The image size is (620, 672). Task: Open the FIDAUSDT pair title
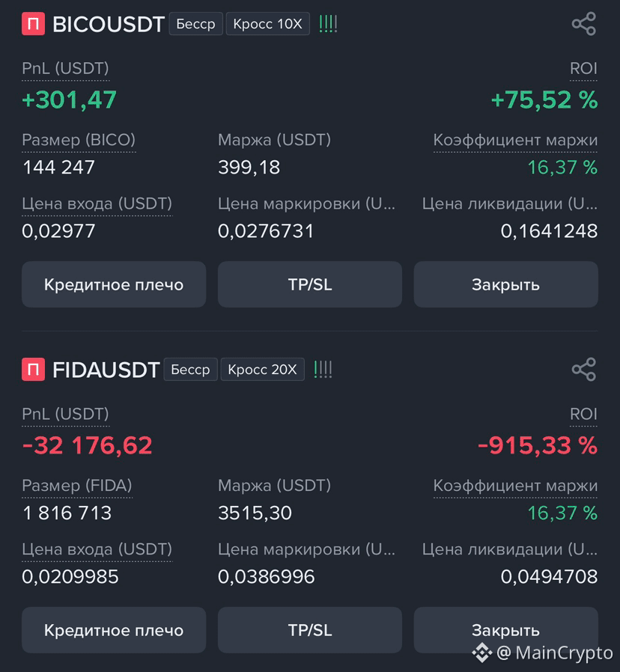(x=106, y=370)
